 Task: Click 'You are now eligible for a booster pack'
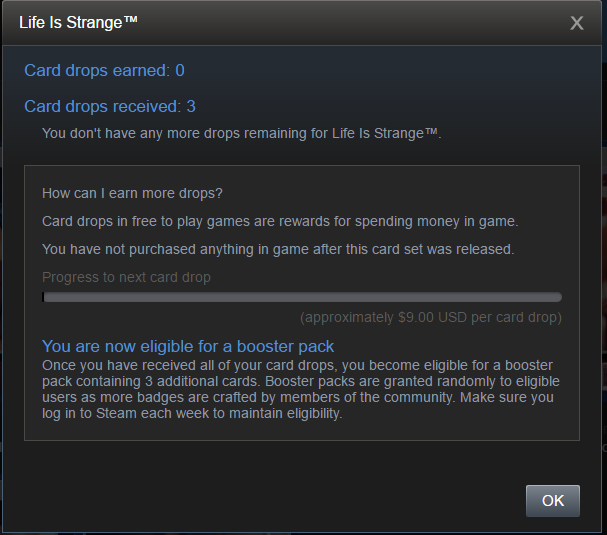188,346
